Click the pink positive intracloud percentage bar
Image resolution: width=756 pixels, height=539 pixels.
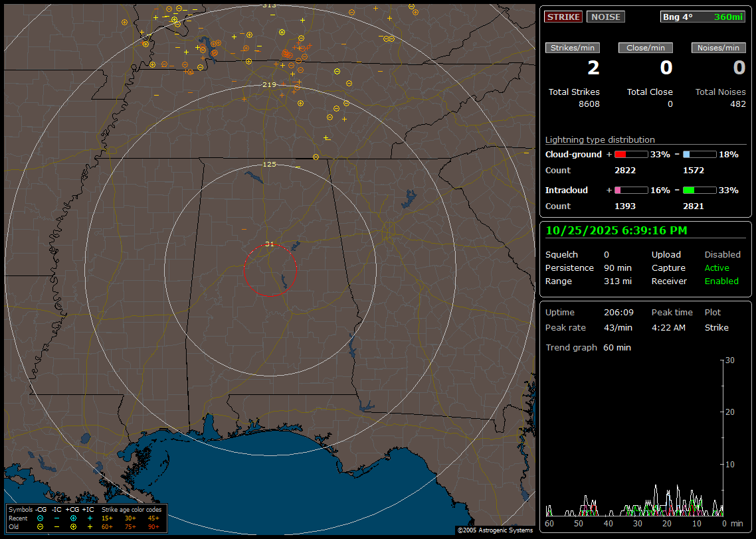(630, 190)
